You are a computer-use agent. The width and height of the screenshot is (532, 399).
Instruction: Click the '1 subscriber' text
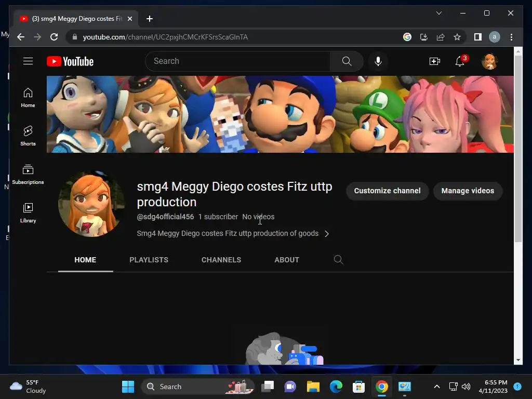coord(218,217)
